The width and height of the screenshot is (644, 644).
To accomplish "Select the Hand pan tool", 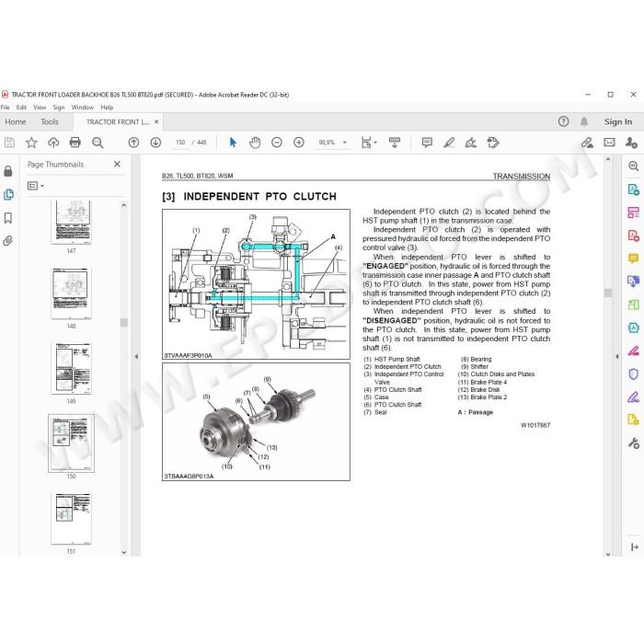I will tap(255, 143).
